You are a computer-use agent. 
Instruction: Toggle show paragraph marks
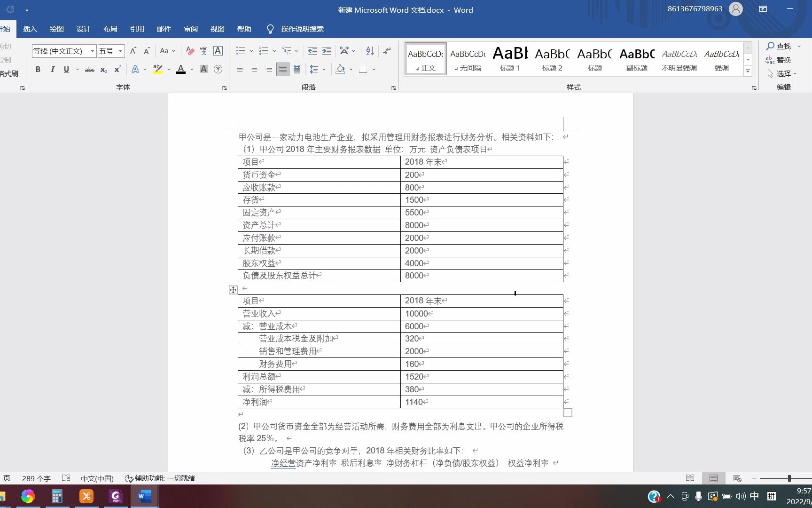(x=387, y=51)
